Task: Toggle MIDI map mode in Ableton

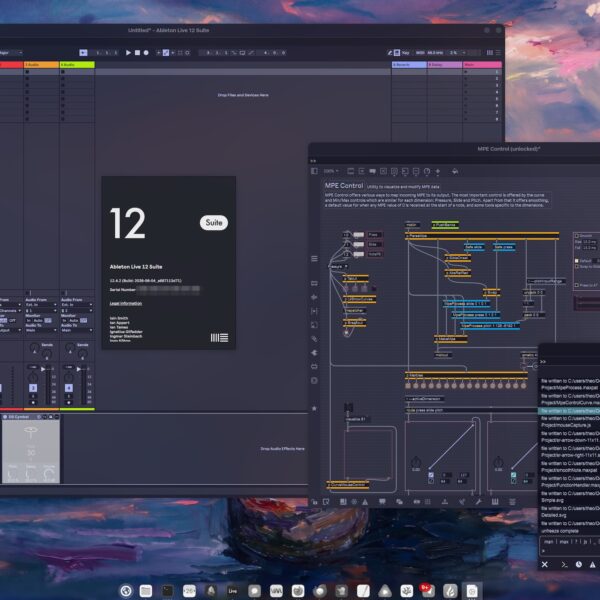Action: pos(420,52)
